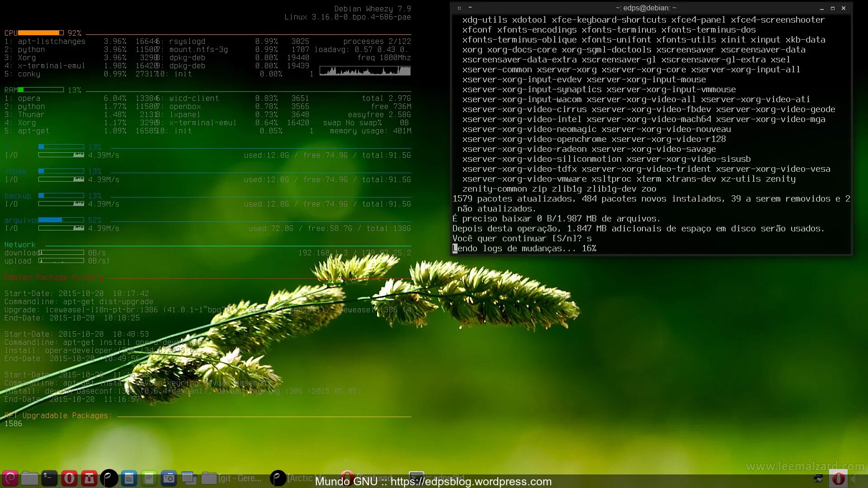The image size is (868, 488).
Task: Open the Debian swirl main menu
Action: pos(10,478)
